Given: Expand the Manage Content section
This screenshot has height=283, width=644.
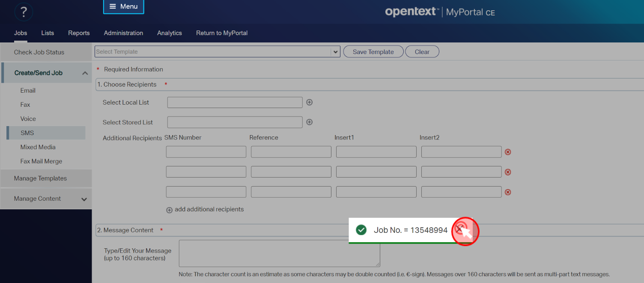Looking at the screenshot, I should tap(84, 199).
